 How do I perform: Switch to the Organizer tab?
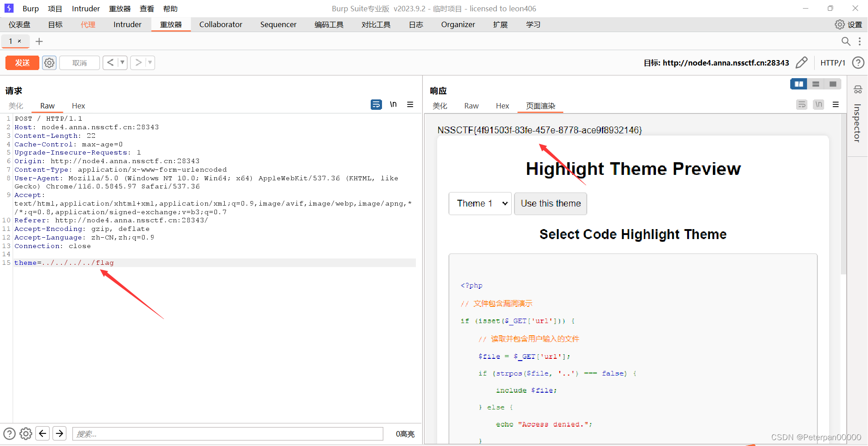(x=458, y=24)
